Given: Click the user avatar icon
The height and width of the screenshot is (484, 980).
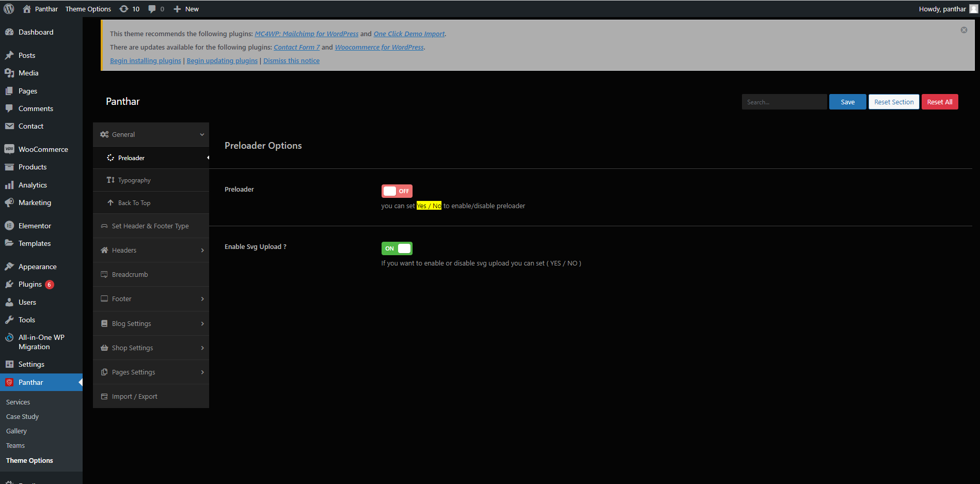Looking at the screenshot, I should click(973, 9).
